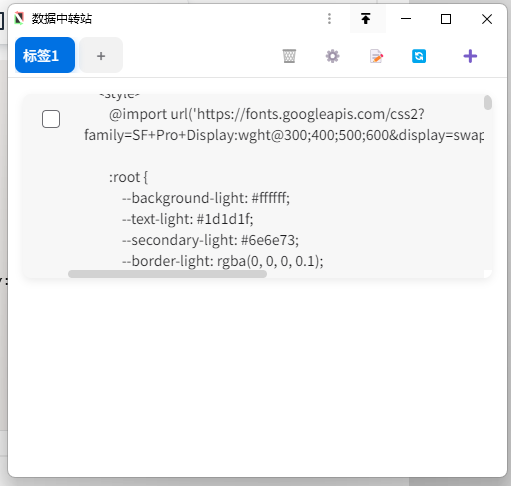Click the vertical scrollbar thumb of the snippet
The height and width of the screenshot is (486, 511).
click(x=488, y=103)
